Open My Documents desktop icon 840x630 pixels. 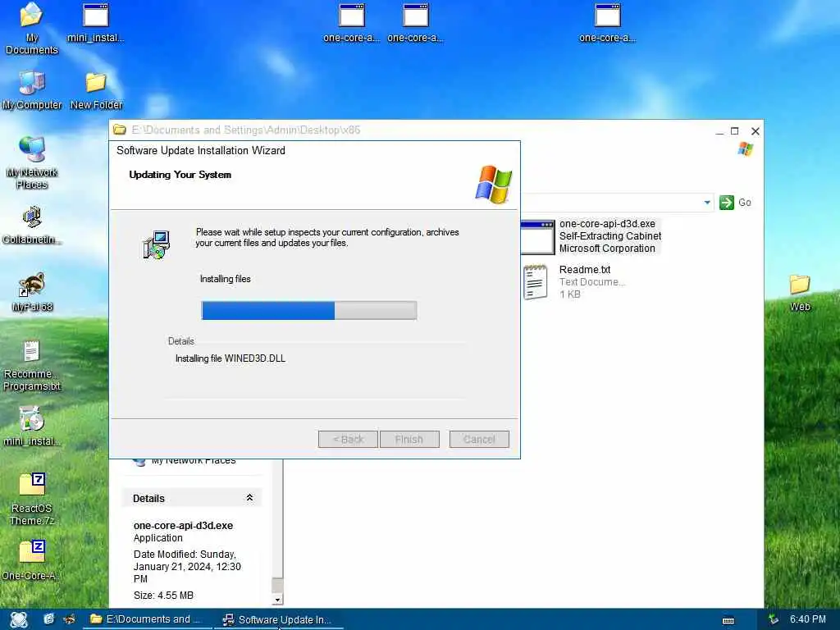point(32,28)
